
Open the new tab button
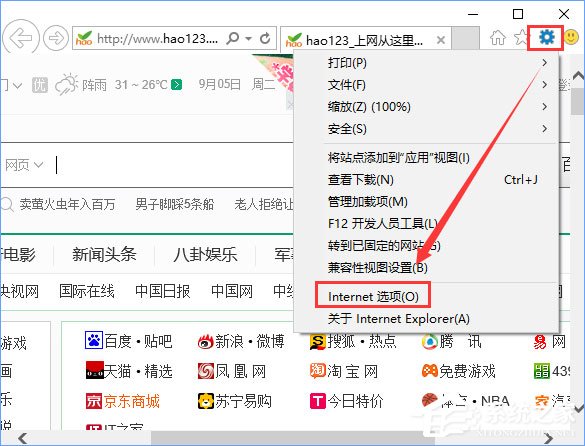465,38
